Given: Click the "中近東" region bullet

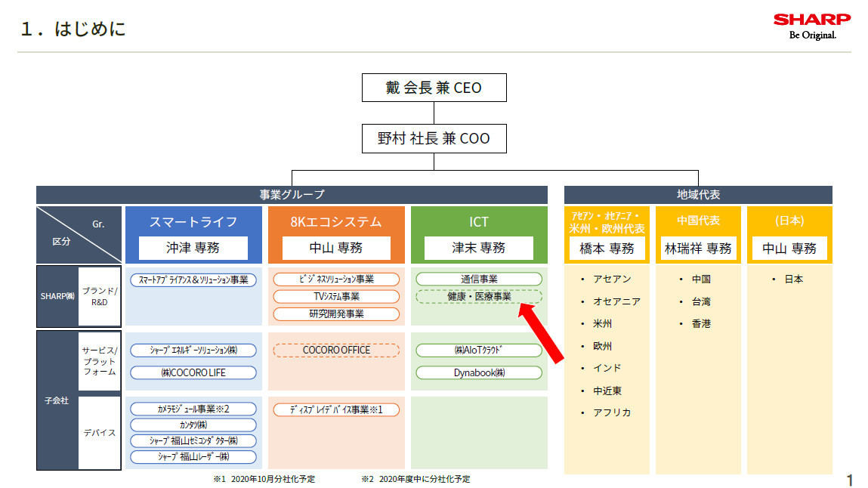Looking at the screenshot, I should pyautogui.click(x=607, y=391).
